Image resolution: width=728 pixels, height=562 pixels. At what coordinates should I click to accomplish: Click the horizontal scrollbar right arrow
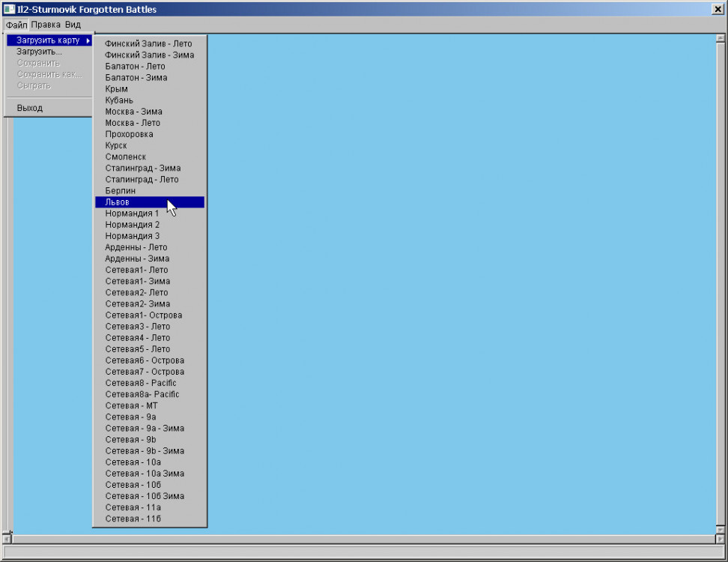721,539
